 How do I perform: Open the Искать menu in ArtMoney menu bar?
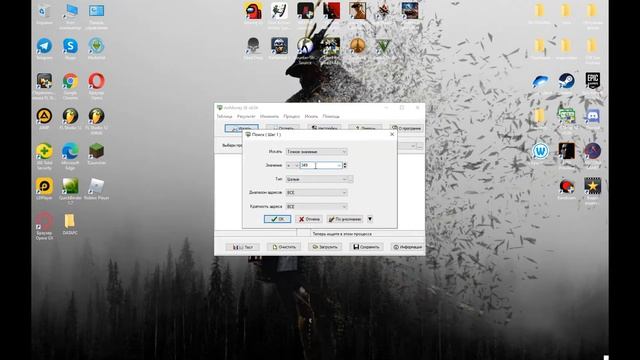coord(311,116)
